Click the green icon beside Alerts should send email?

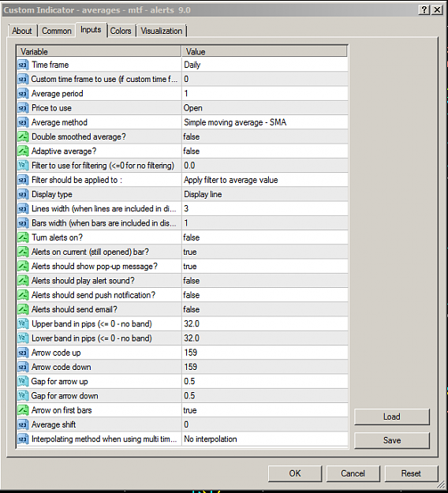pyautogui.click(x=23, y=310)
